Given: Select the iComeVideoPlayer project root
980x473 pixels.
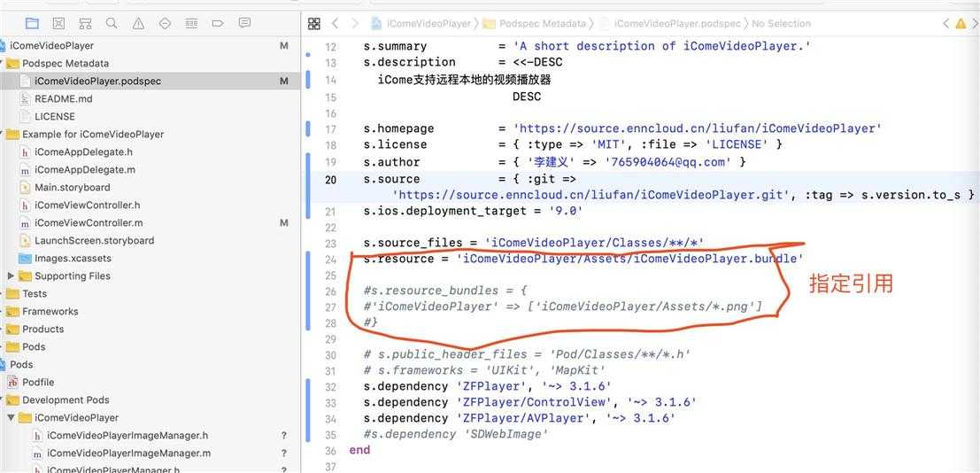Looking at the screenshot, I should 51,46.
